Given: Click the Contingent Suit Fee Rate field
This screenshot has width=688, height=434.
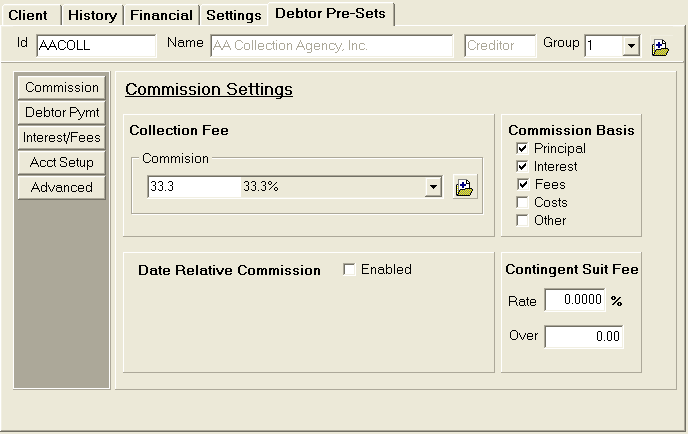Looking at the screenshot, I should (x=575, y=300).
